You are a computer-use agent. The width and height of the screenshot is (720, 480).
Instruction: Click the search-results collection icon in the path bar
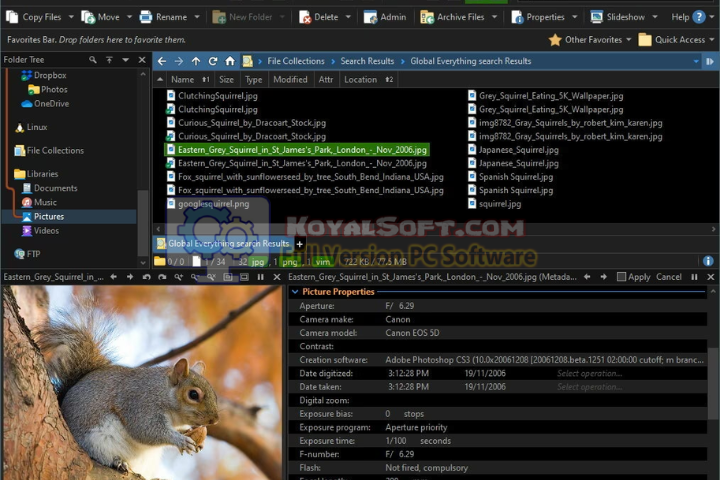pos(248,61)
